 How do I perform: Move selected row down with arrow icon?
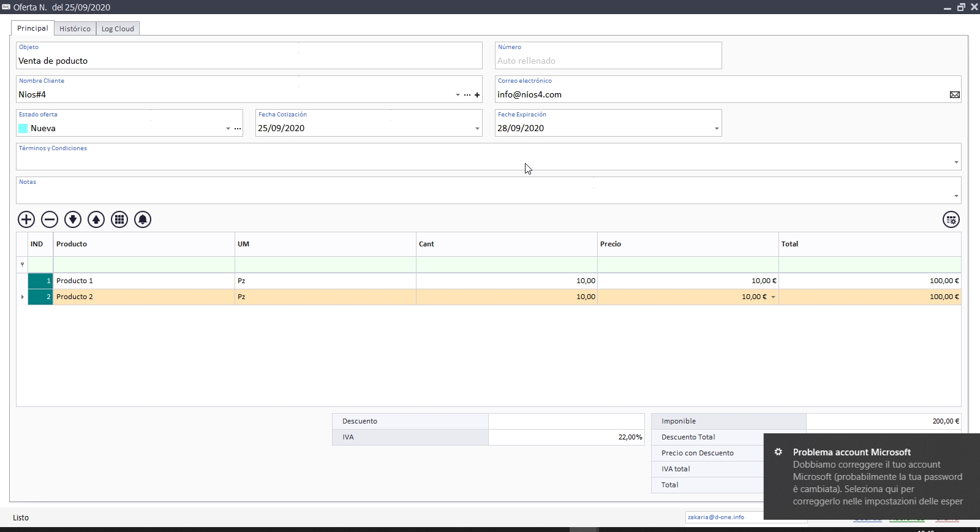pos(73,219)
